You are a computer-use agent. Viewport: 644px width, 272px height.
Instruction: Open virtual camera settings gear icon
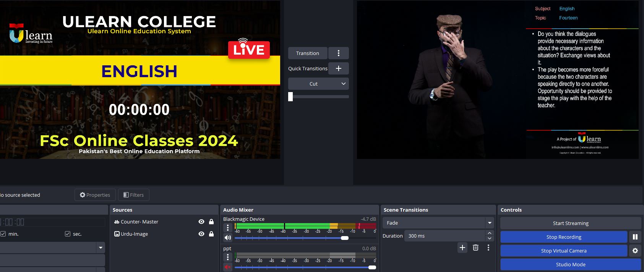(635, 251)
